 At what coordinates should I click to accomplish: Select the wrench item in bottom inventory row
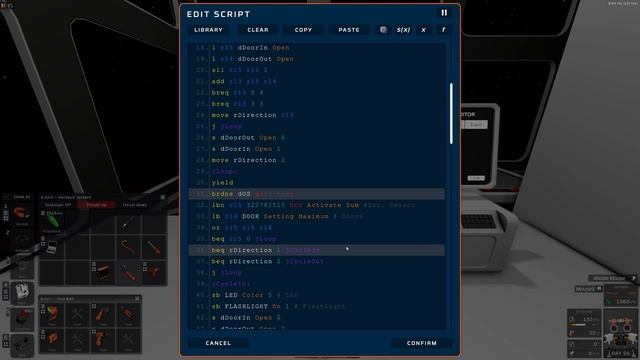click(x=128, y=272)
